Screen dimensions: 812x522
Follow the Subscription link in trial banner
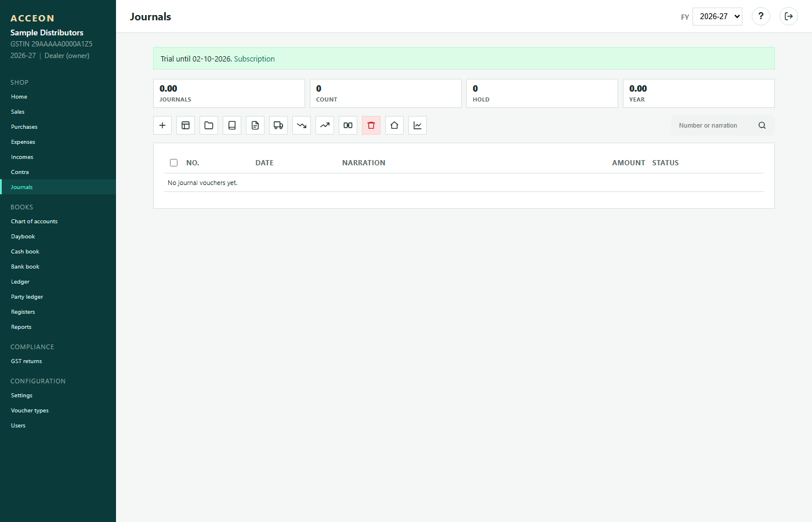(x=254, y=59)
